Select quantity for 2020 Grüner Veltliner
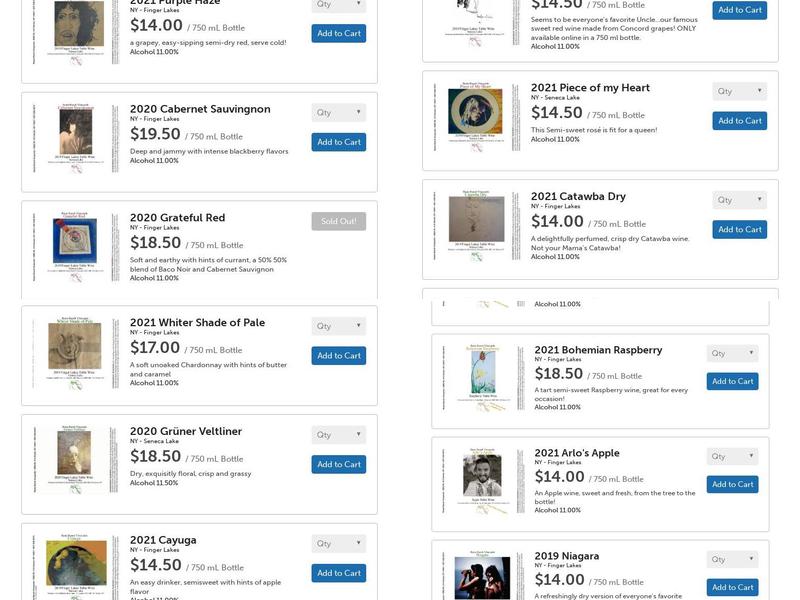This screenshot has height=600, width=800. [x=338, y=435]
